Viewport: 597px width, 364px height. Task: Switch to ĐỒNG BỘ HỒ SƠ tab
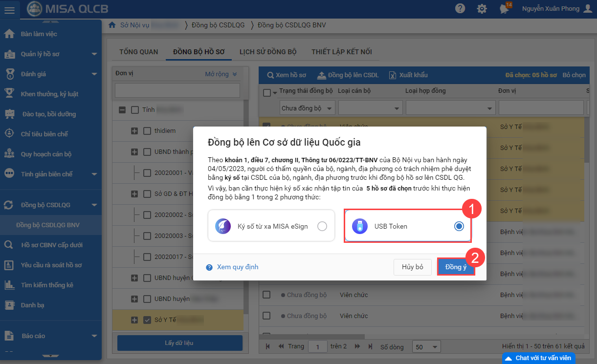(x=199, y=52)
